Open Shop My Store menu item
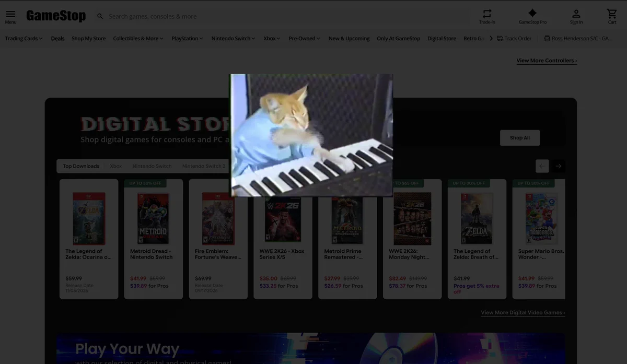The image size is (627, 364). tap(88, 38)
